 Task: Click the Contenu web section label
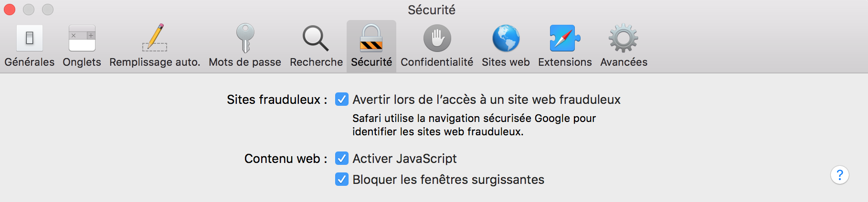(286, 159)
